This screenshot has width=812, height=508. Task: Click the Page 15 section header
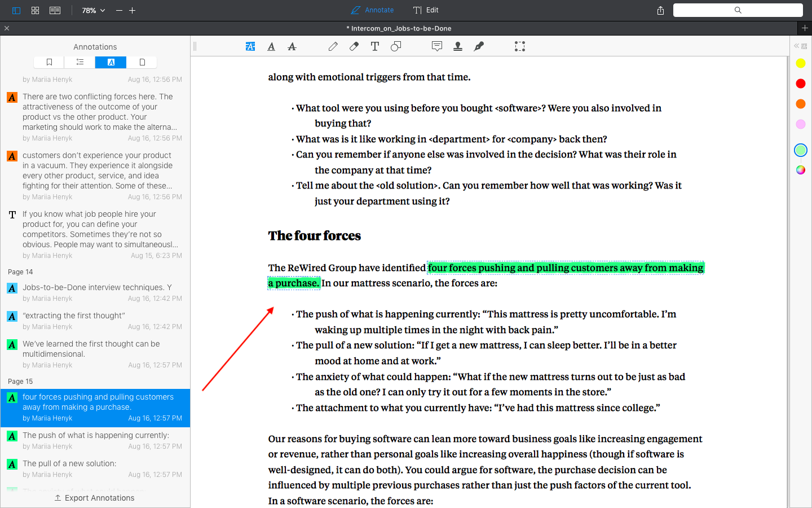click(20, 381)
